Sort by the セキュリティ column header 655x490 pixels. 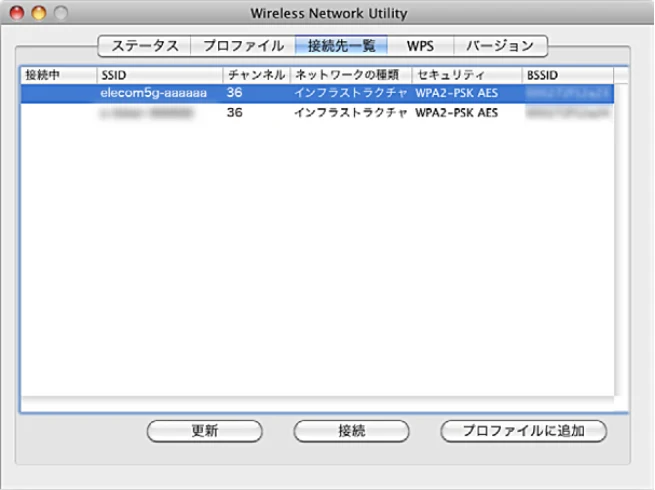[x=467, y=75]
